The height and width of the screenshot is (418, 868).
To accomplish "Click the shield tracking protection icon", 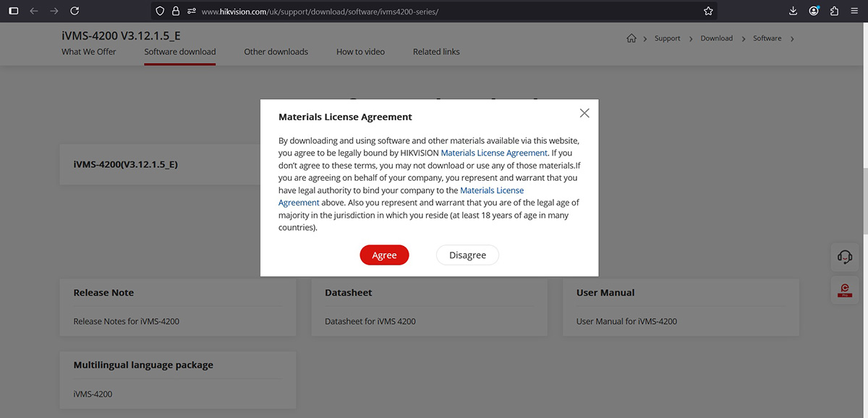I will [x=161, y=11].
